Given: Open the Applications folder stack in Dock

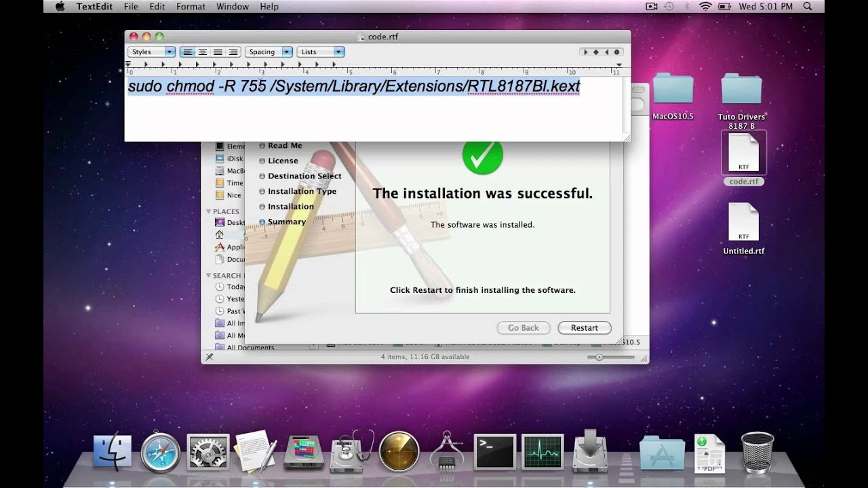Looking at the screenshot, I should point(662,453).
